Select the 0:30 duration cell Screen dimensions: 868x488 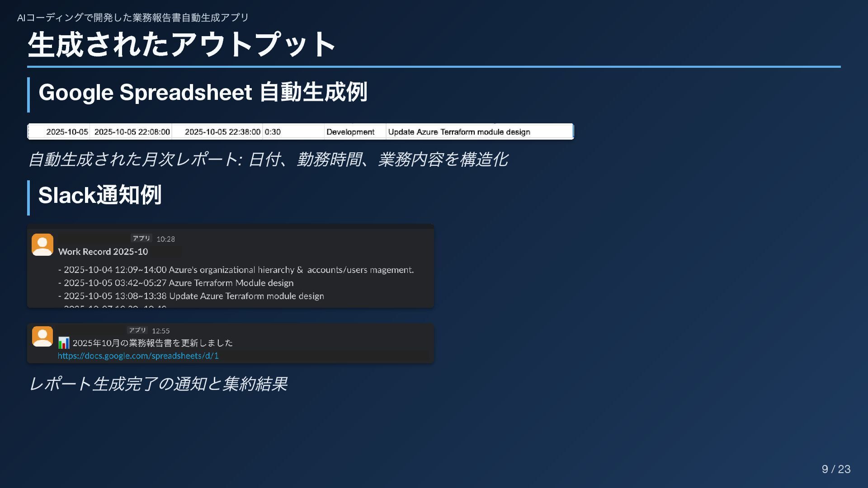(273, 132)
